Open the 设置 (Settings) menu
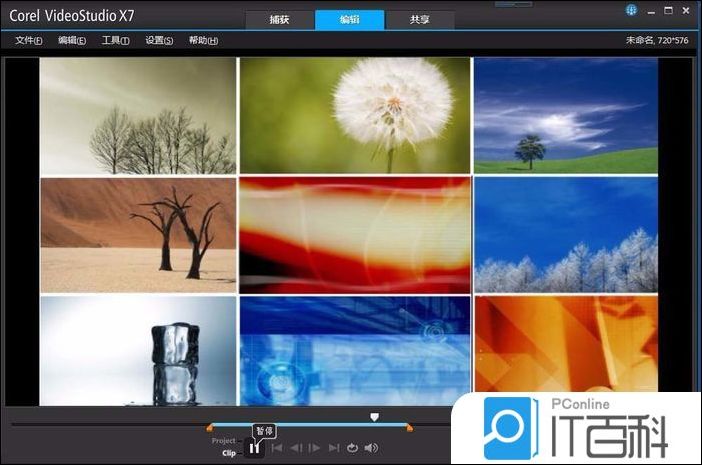The width and height of the screenshot is (702, 465). 159,41
